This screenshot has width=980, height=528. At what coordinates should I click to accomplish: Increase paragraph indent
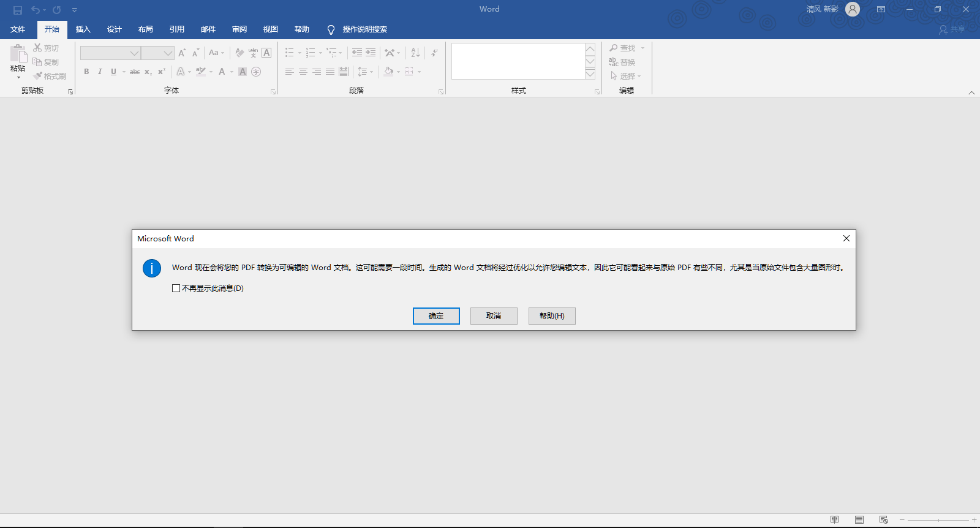(371, 53)
